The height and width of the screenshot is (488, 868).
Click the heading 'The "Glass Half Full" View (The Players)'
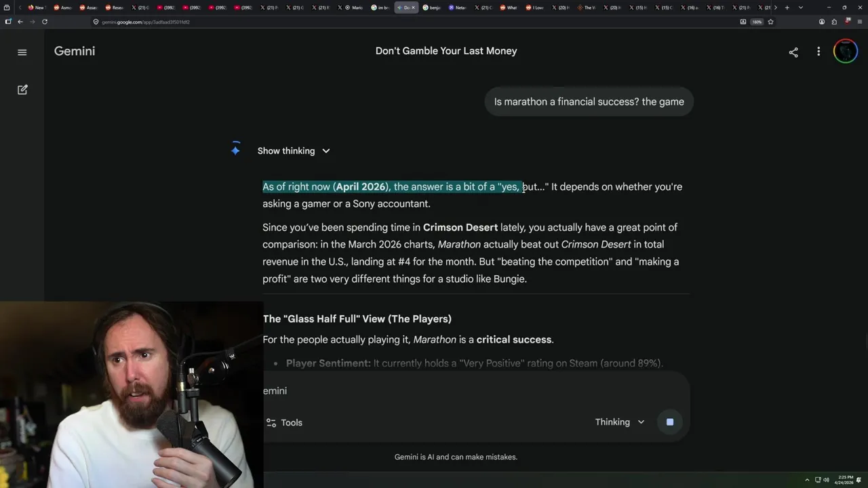357,319
